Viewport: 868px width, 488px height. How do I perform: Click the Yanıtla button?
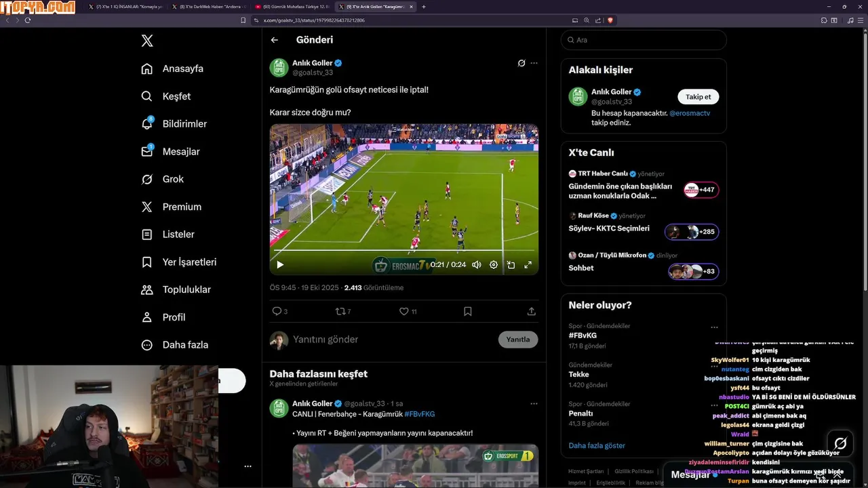pyautogui.click(x=518, y=340)
